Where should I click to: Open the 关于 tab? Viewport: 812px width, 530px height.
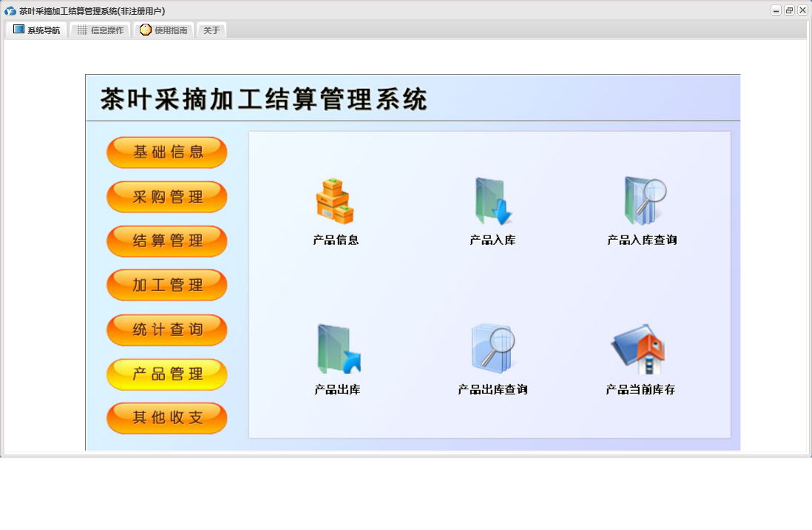click(212, 30)
